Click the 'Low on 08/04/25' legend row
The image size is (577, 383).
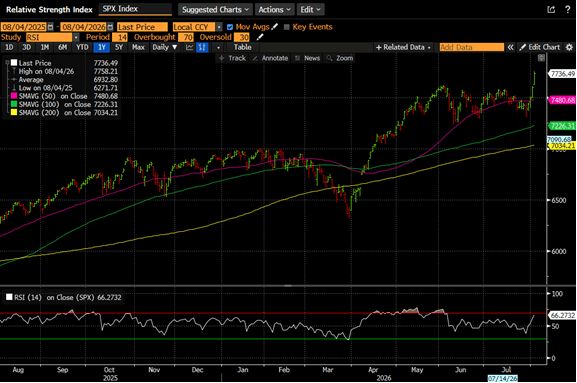(x=65, y=88)
